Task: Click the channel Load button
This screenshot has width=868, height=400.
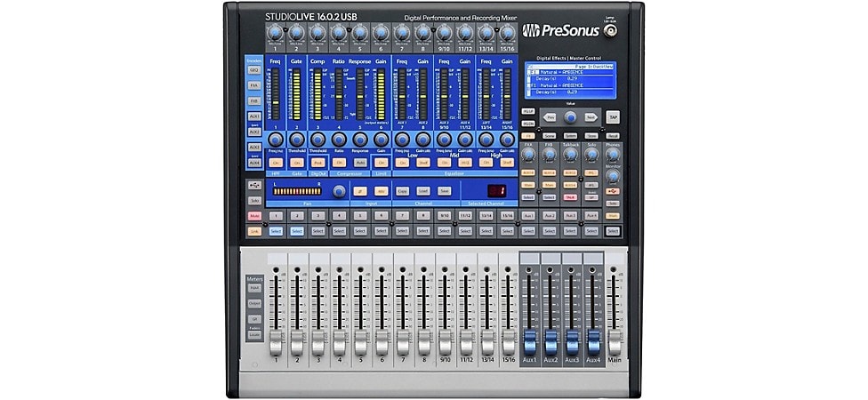Action: (x=423, y=191)
